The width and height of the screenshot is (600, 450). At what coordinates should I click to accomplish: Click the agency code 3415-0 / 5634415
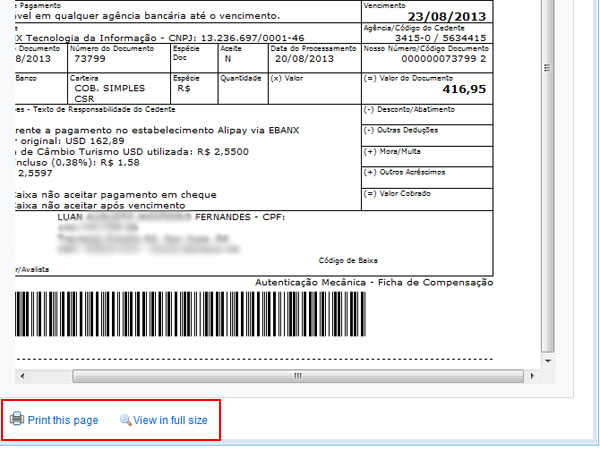point(440,38)
